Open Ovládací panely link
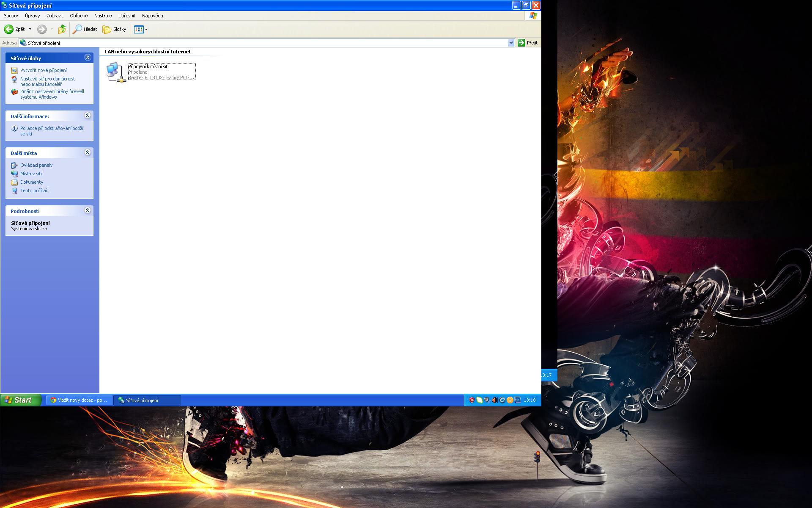The image size is (812, 508). pos(36,165)
